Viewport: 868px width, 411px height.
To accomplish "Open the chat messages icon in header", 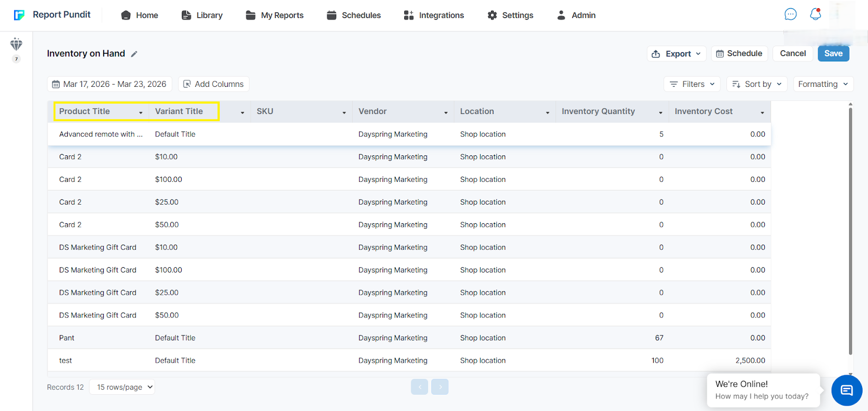I will pos(790,14).
